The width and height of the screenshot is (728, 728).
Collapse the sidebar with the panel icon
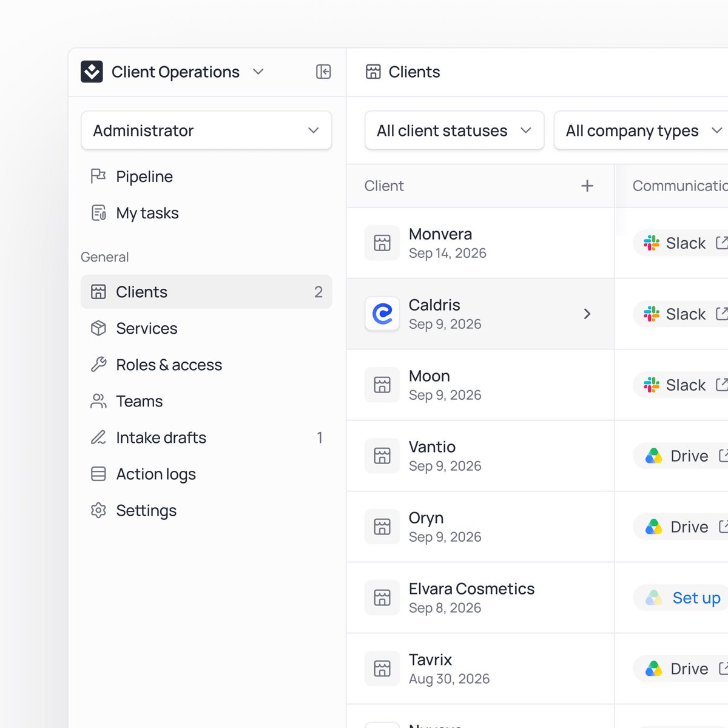click(x=323, y=72)
